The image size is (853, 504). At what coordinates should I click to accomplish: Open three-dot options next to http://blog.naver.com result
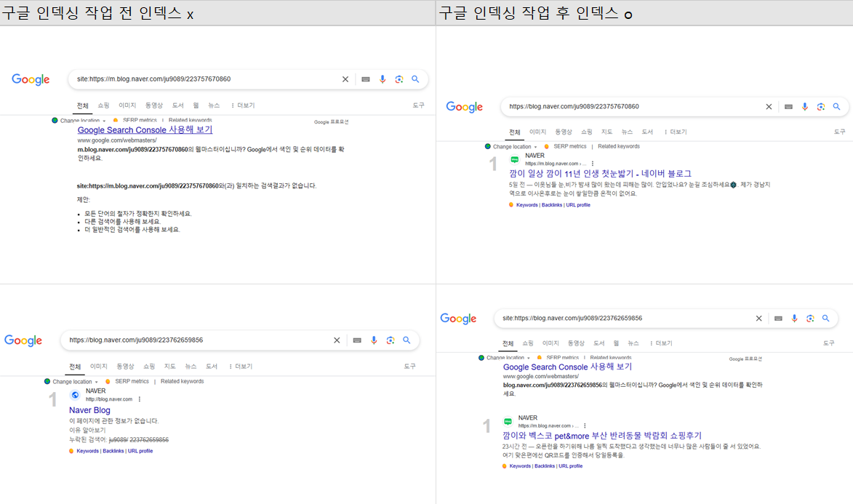140,399
